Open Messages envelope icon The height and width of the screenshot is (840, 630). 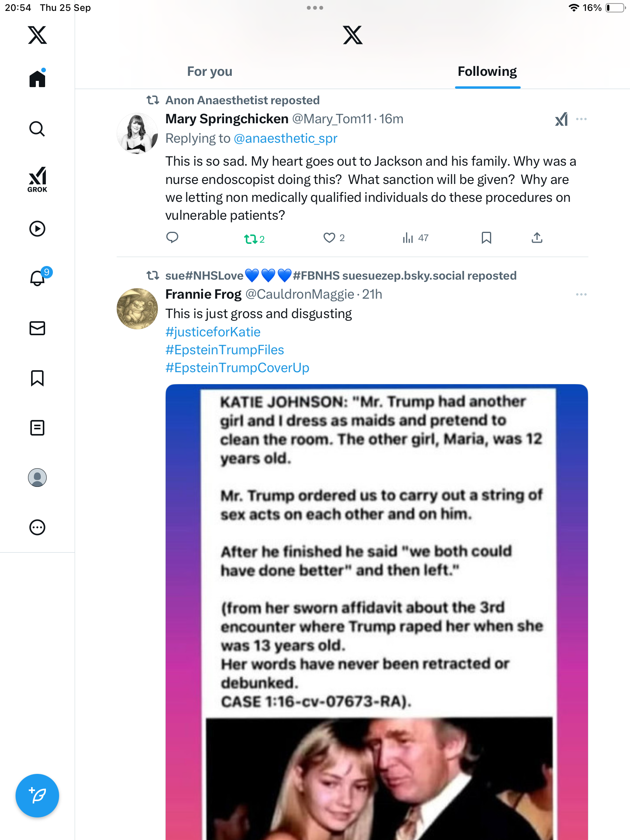click(37, 328)
